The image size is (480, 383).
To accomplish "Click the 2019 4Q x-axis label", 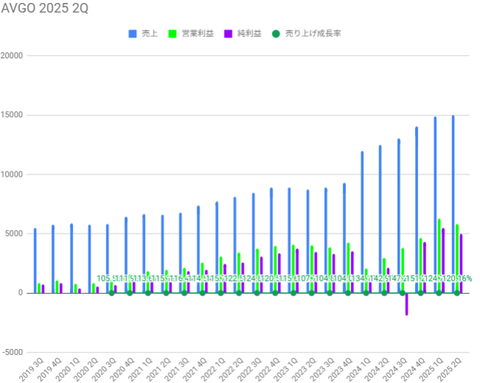I will (49, 369).
